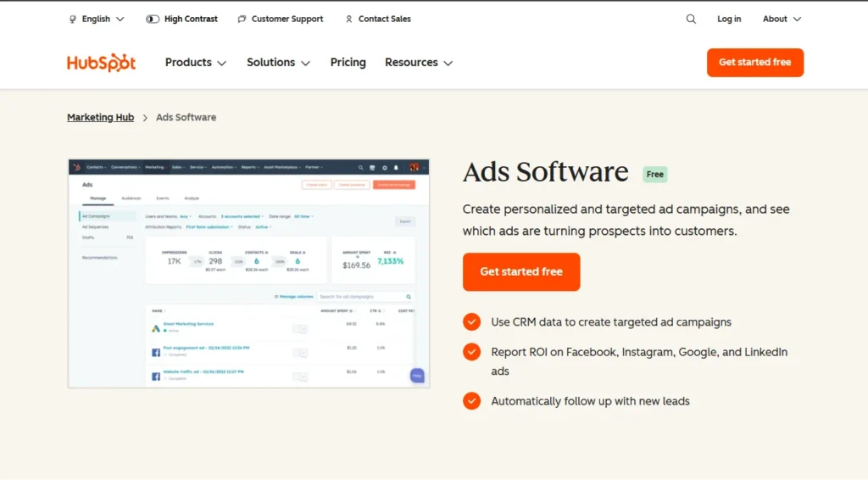Open the Contact Sales link
The height and width of the screenshot is (480, 868).
pyautogui.click(x=384, y=19)
